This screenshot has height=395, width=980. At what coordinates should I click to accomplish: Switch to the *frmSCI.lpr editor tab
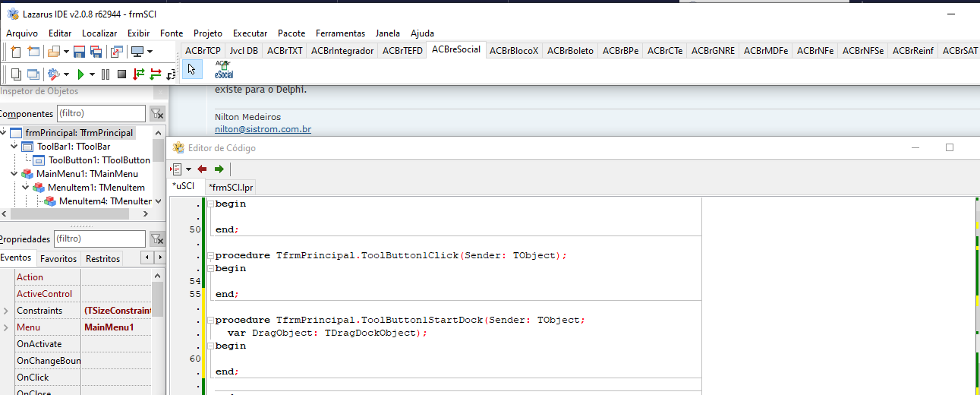click(x=232, y=187)
